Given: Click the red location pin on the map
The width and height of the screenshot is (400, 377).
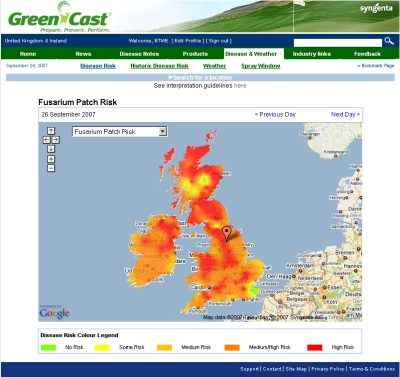Looking at the screenshot, I should (x=227, y=233).
